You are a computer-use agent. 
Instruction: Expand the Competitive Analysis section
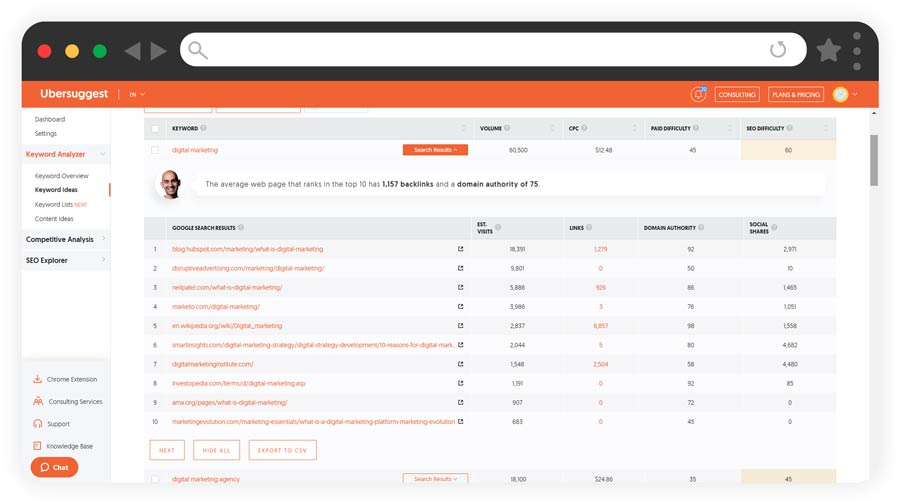coord(103,239)
